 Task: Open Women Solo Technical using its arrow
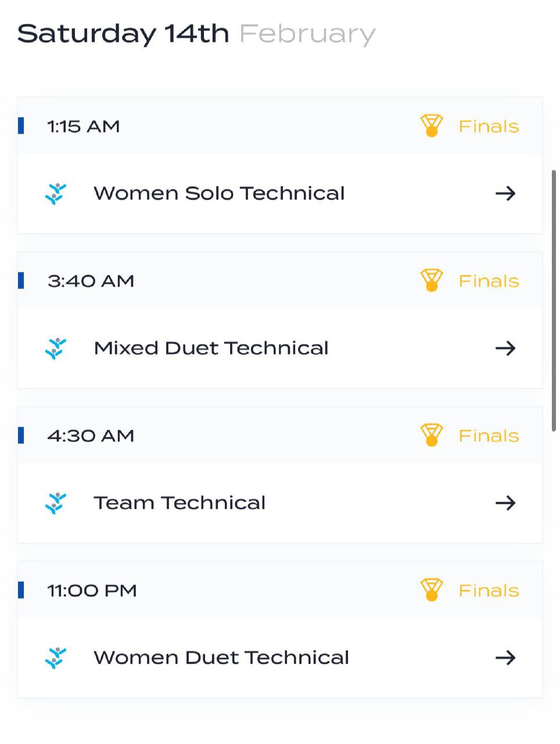pos(505,194)
